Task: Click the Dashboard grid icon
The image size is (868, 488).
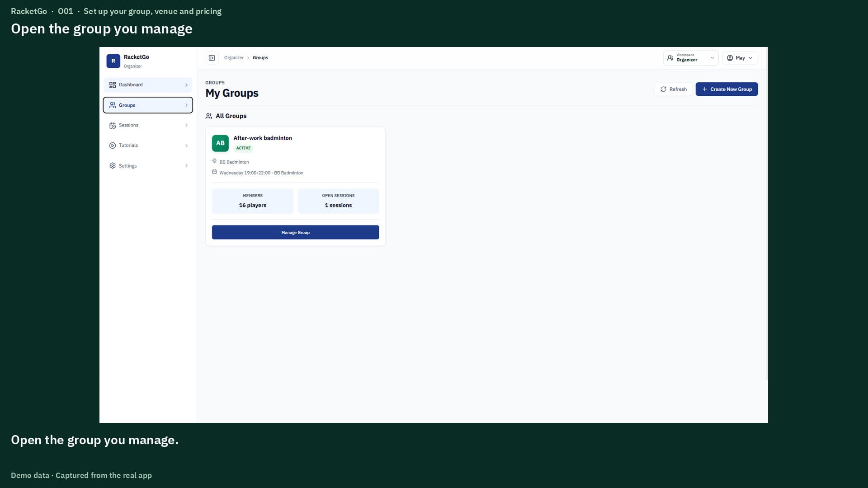Action: point(113,85)
